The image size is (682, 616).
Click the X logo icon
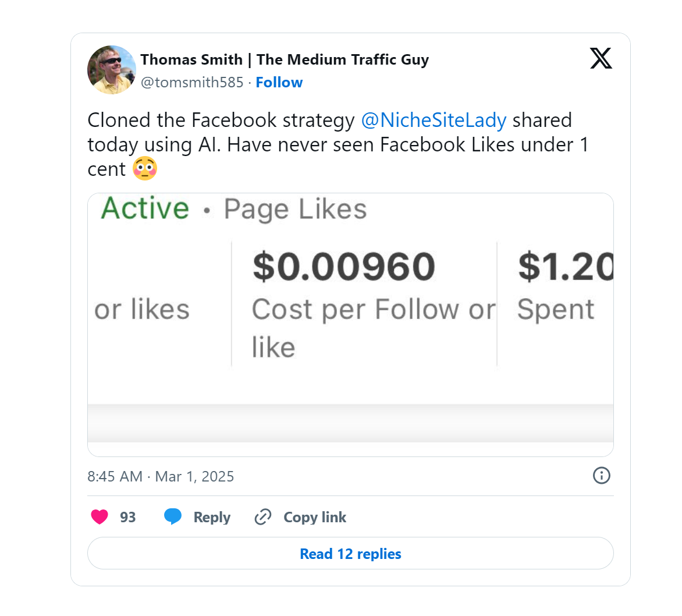coord(601,59)
